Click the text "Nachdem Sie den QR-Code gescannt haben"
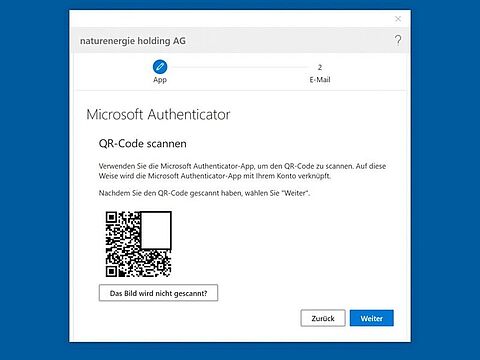Screen dimensions: 480x360 click(x=170, y=193)
